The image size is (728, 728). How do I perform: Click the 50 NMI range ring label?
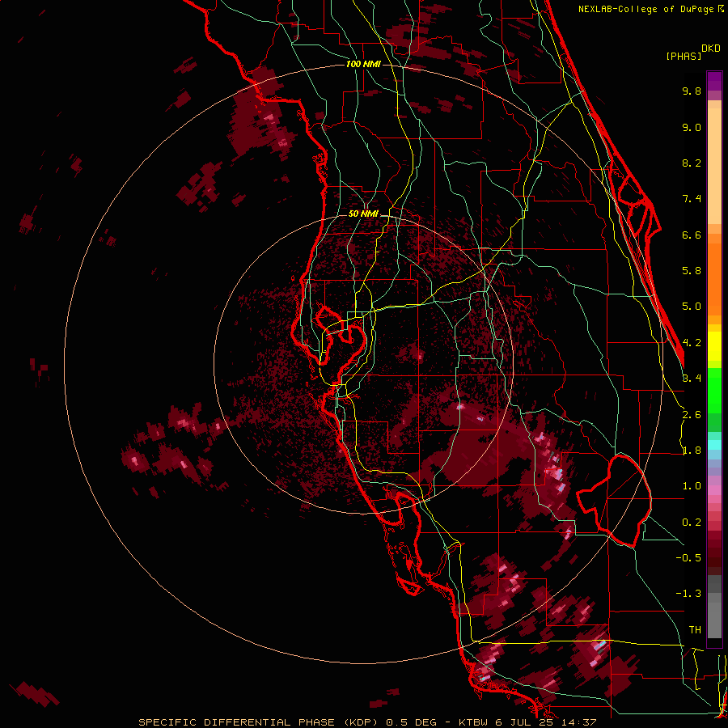(363, 214)
